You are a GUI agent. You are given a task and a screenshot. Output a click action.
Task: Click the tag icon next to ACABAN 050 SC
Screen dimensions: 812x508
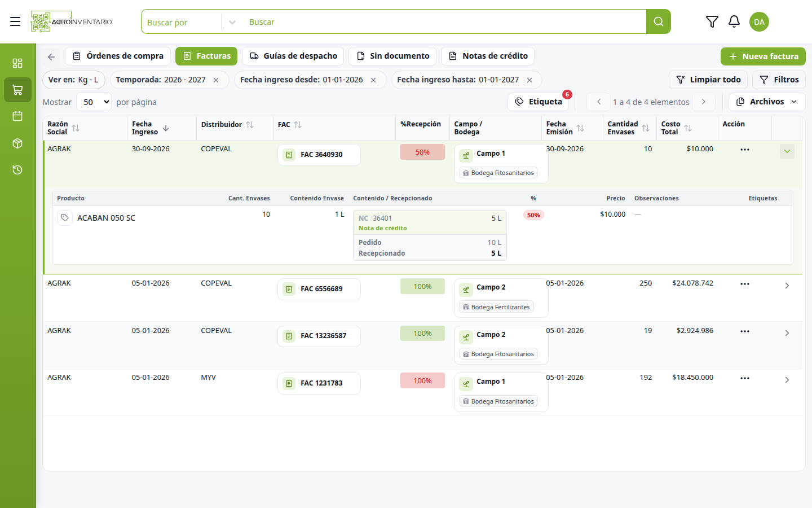(x=65, y=218)
